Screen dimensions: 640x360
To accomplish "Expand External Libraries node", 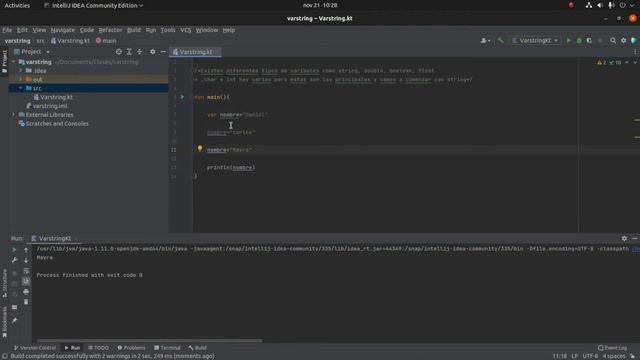I will [x=13, y=115].
